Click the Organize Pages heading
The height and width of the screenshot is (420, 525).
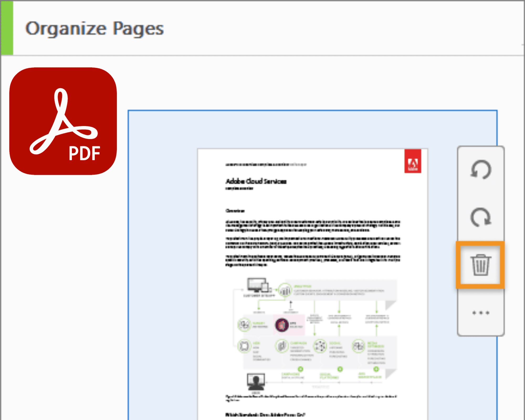point(94,28)
